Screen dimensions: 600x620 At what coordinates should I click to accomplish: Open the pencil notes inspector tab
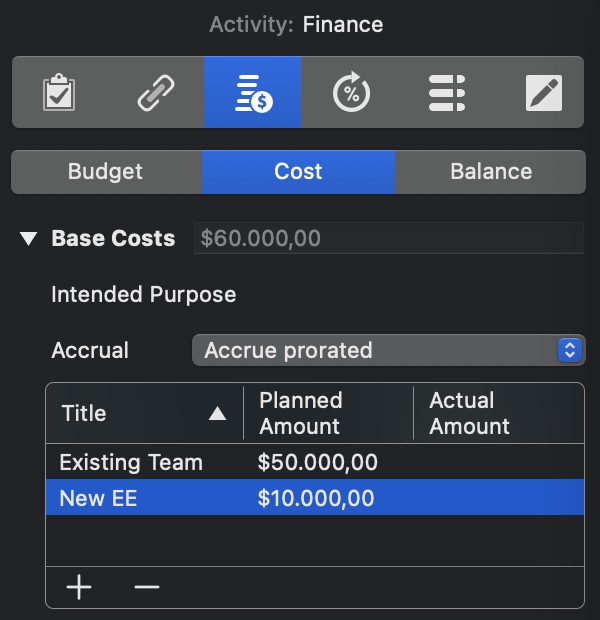tap(543, 93)
